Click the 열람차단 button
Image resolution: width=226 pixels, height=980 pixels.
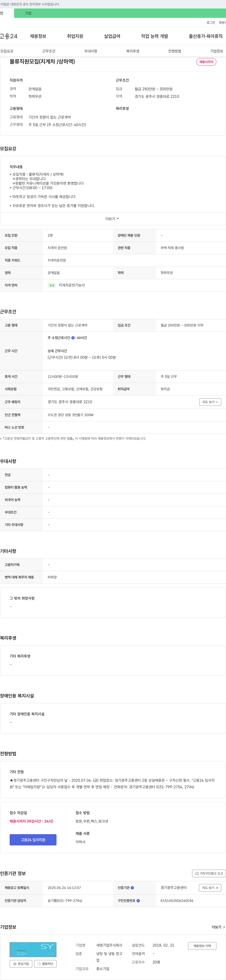pyautogui.click(x=45, y=964)
